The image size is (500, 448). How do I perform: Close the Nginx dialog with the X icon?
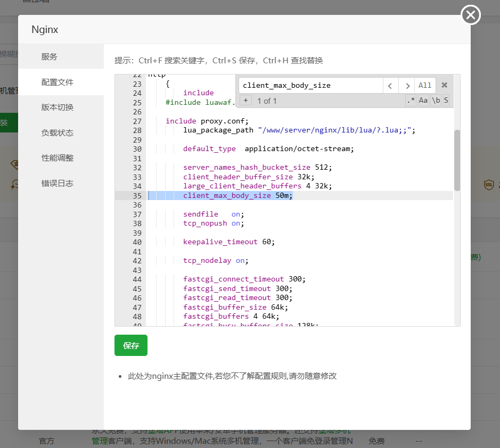pos(470,15)
